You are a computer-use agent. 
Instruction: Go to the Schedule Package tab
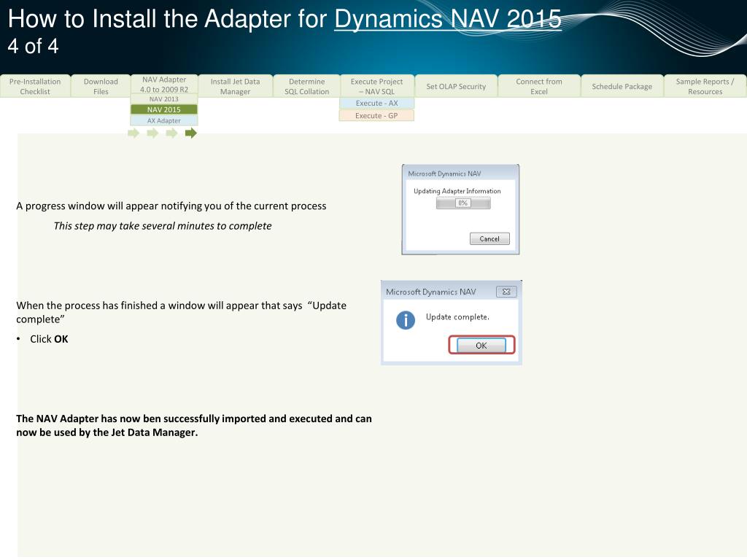click(x=622, y=86)
